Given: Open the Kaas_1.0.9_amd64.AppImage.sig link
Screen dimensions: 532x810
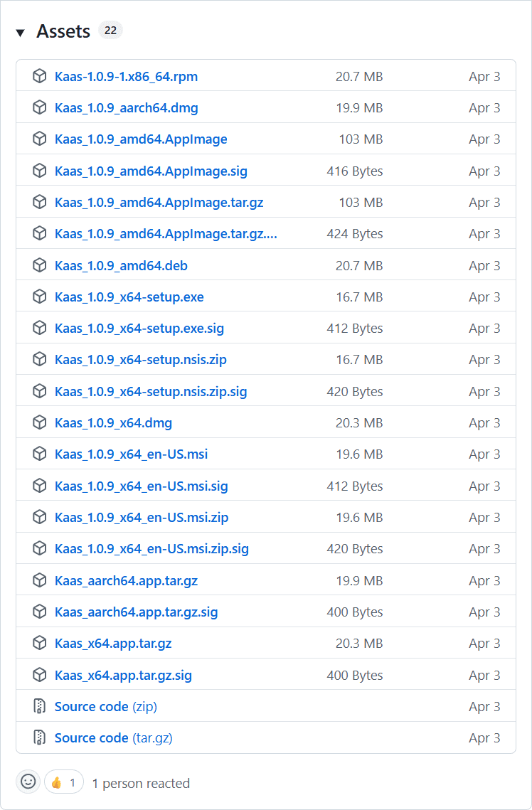Looking at the screenshot, I should pos(151,171).
